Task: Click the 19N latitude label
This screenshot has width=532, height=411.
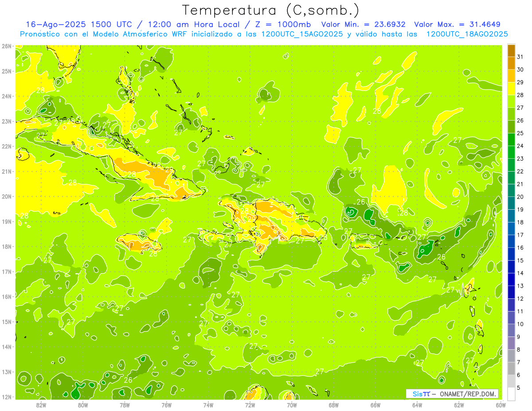Action: (6, 222)
